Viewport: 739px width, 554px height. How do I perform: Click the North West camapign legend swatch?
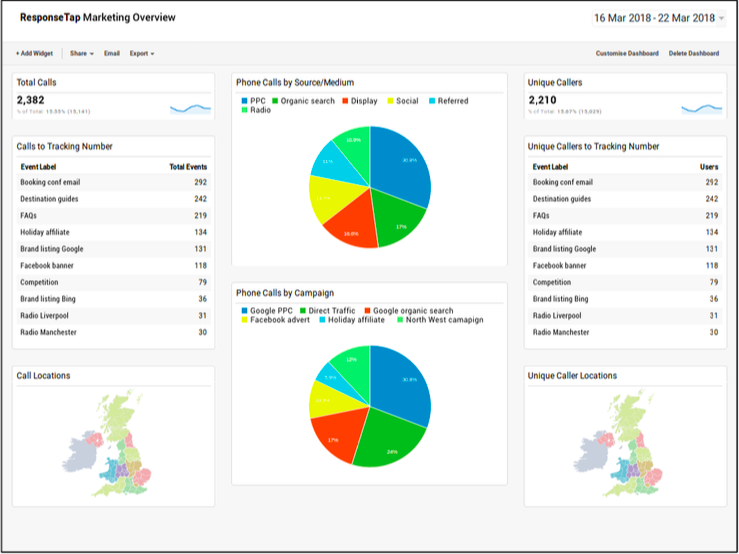pyautogui.click(x=400, y=320)
